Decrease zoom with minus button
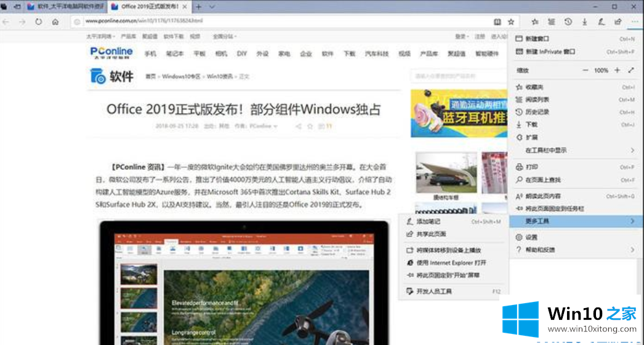Viewport: 644px width, 345px height. (586, 71)
